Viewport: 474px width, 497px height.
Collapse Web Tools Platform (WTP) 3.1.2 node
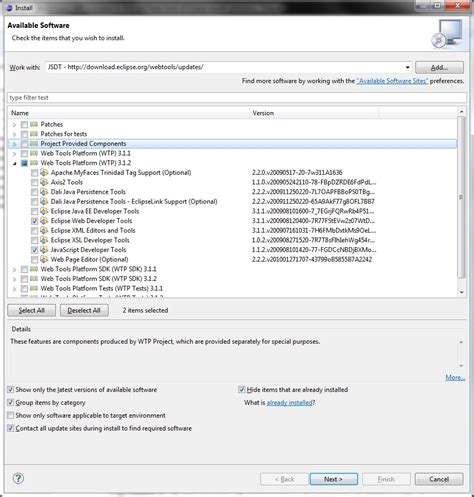(x=14, y=163)
